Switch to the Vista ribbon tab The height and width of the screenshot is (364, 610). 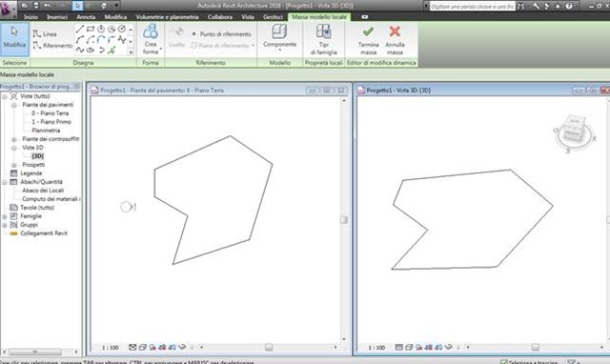tap(248, 17)
